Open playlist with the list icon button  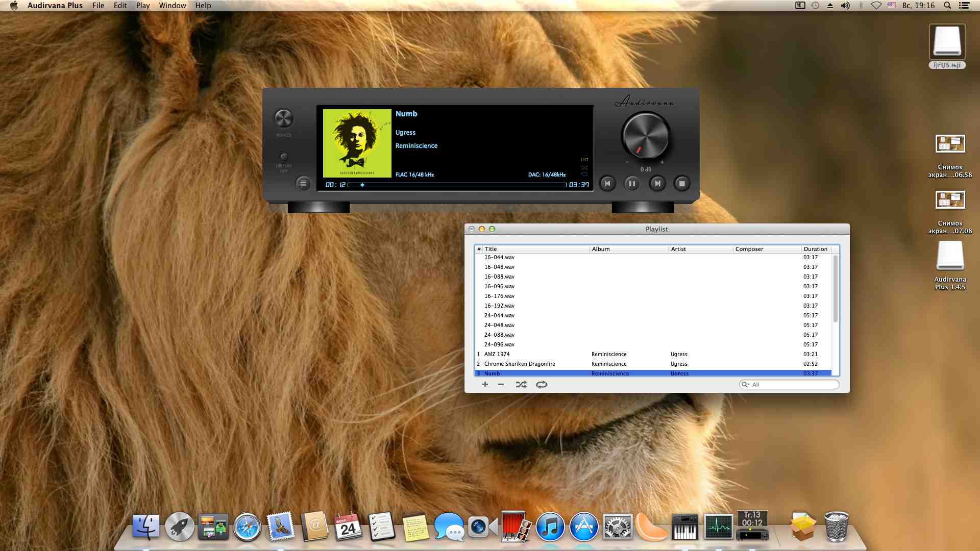click(x=303, y=184)
